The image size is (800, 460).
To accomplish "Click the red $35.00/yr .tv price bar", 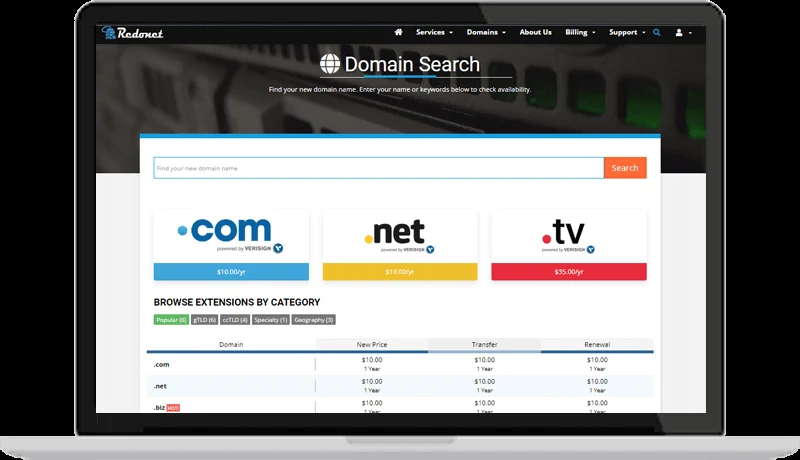I will (569, 272).
